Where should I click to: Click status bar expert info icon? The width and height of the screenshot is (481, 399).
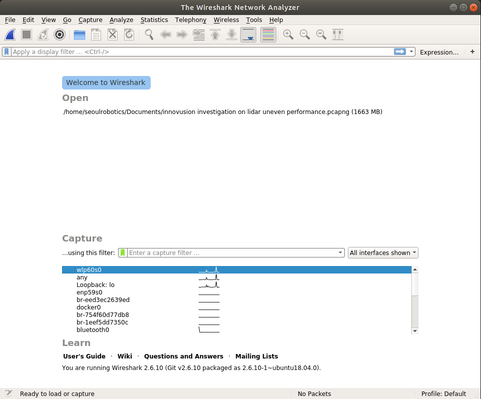tap(8, 393)
